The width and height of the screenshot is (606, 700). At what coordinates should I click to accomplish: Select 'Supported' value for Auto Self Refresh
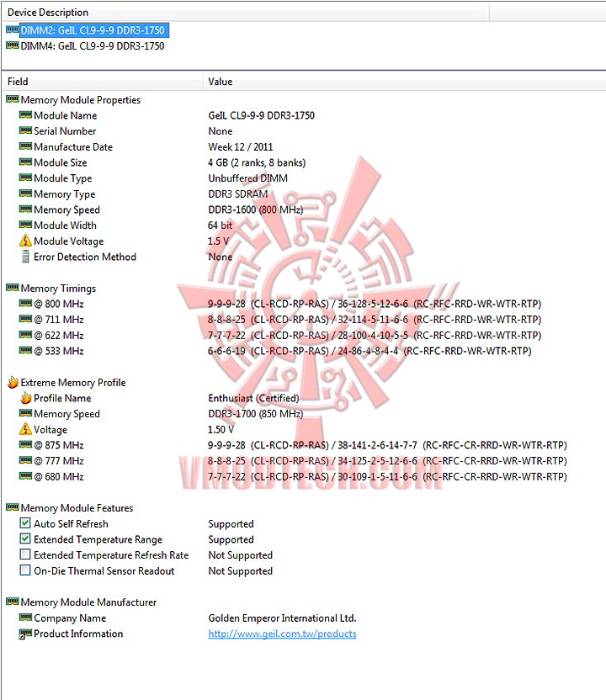pyautogui.click(x=231, y=523)
